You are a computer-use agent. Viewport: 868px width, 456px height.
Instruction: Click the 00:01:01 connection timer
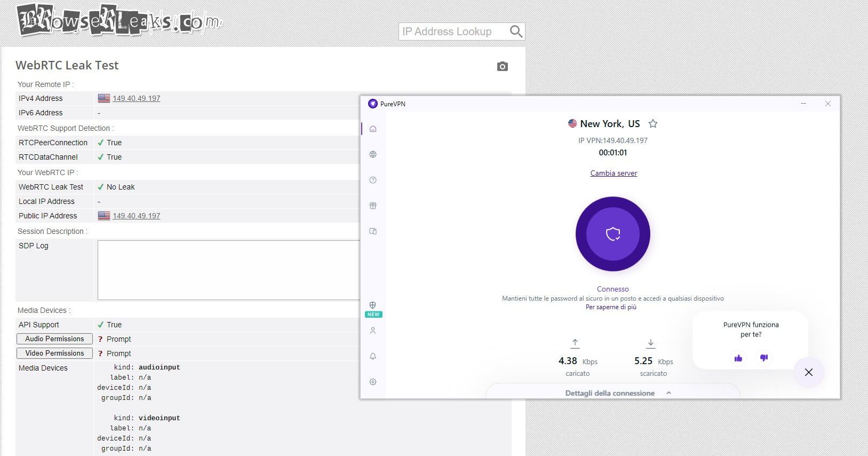click(x=612, y=153)
